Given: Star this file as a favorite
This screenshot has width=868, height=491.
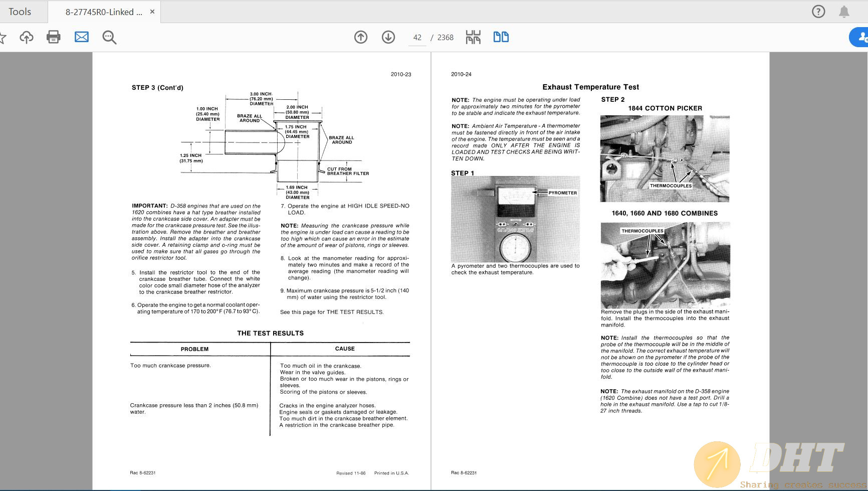Looking at the screenshot, I should pyautogui.click(x=3, y=37).
